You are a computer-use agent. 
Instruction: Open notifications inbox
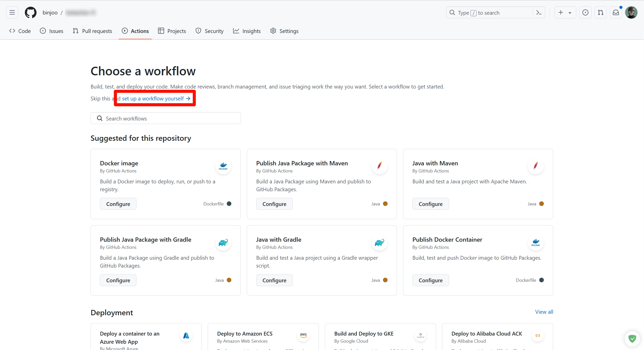(x=616, y=12)
